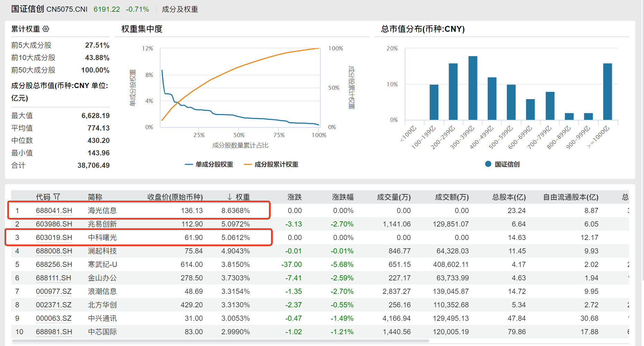Sort table by 涨跌 column header
The width and height of the screenshot is (644, 346).
pos(295,197)
